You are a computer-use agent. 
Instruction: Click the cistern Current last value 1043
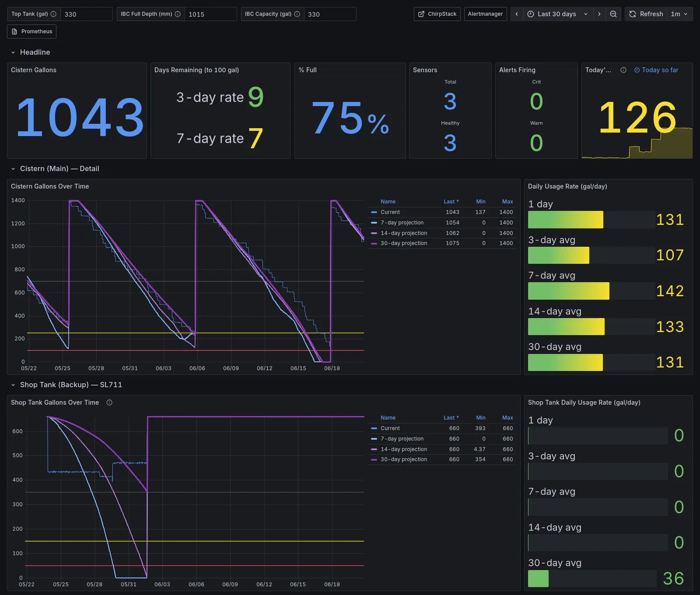(452, 212)
